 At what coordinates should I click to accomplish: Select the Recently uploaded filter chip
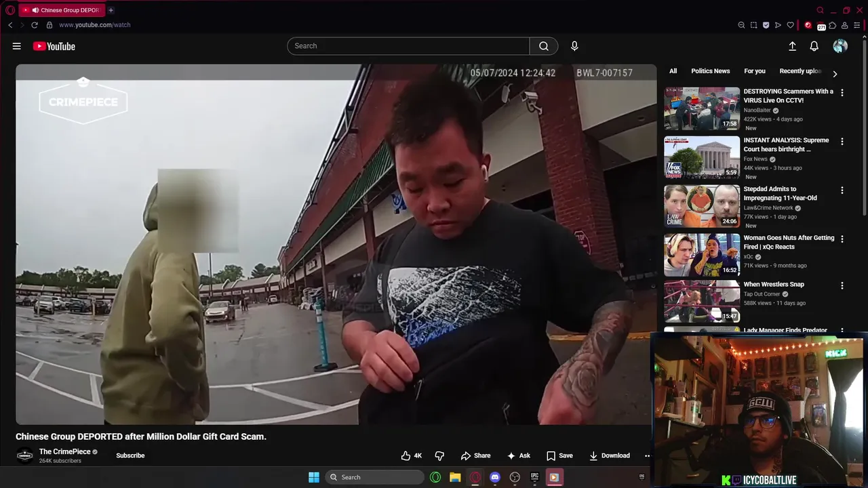pyautogui.click(x=800, y=71)
